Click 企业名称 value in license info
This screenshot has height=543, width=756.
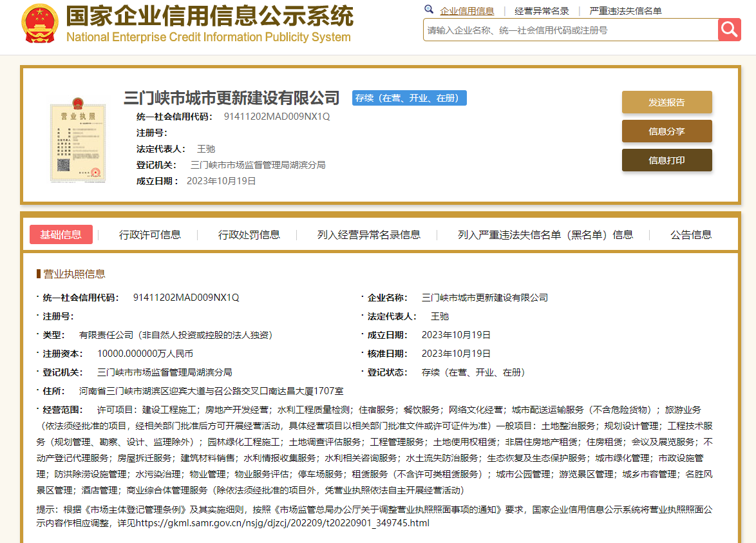484,298
